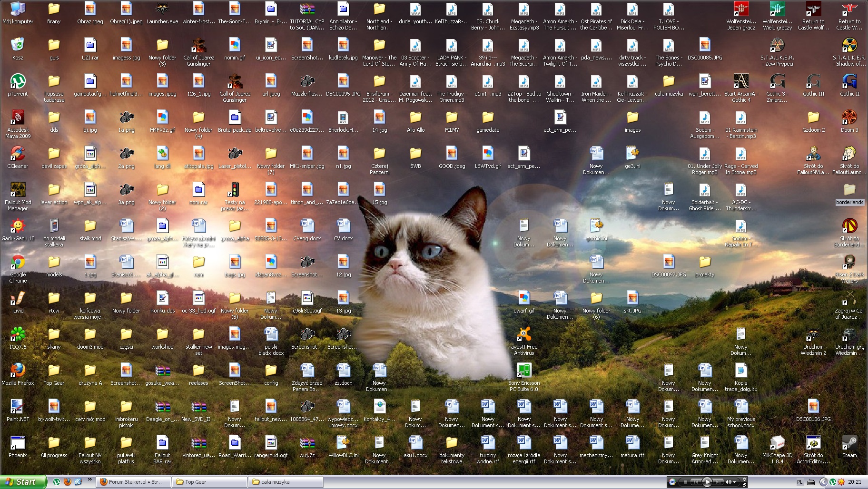Open the Start menu button
Screen dimensions: 868x489
pyautogui.click(x=23, y=482)
